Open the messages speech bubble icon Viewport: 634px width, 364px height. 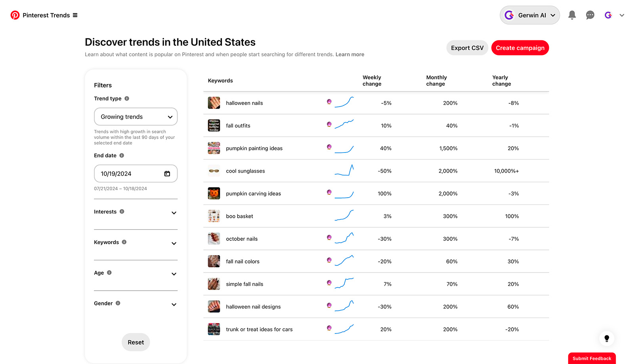(x=590, y=15)
